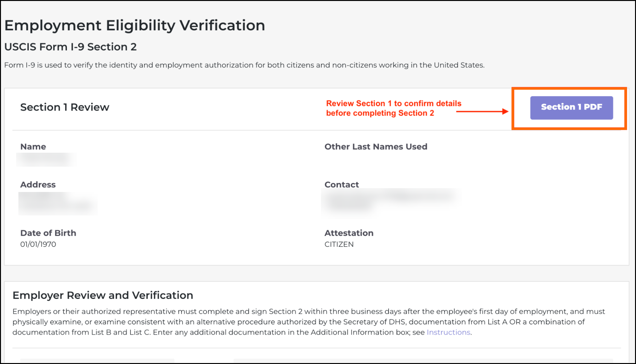Click the Contact field label
Viewport: 636px width, 364px height.
[x=341, y=185]
